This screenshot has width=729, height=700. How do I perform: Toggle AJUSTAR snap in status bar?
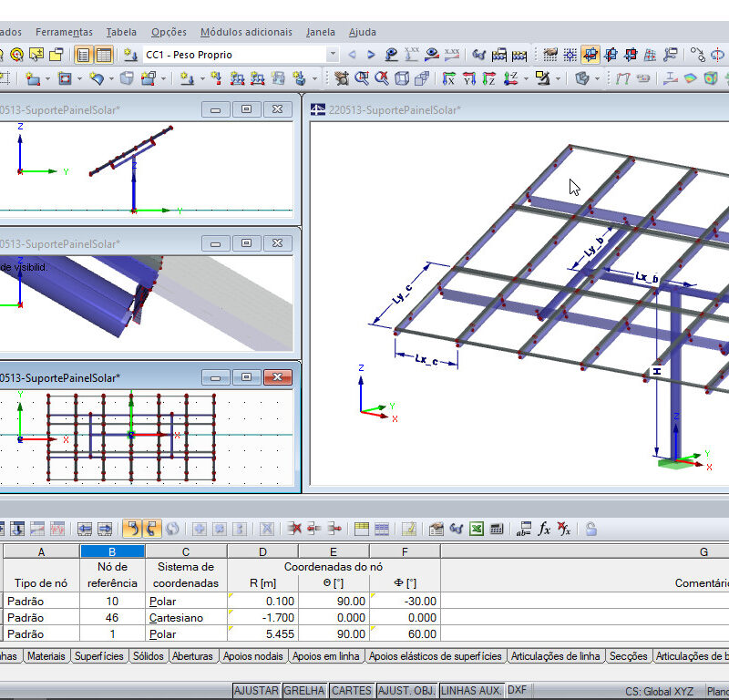point(256,690)
